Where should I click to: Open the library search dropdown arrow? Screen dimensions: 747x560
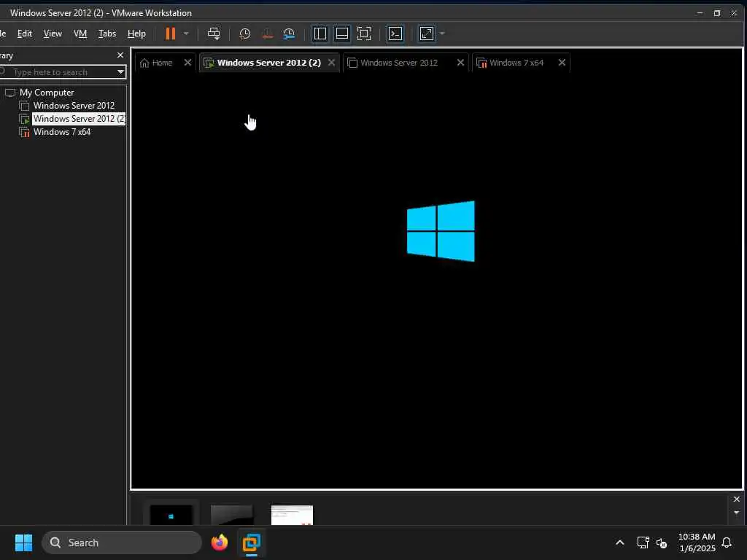pyautogui.click(x=120, y=72)
